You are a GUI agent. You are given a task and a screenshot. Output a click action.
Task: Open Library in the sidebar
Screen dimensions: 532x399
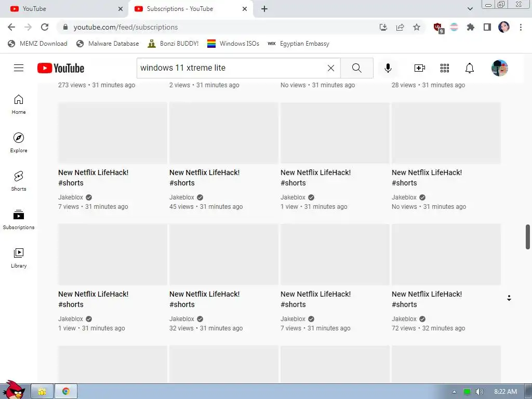[x=19, y=258]
